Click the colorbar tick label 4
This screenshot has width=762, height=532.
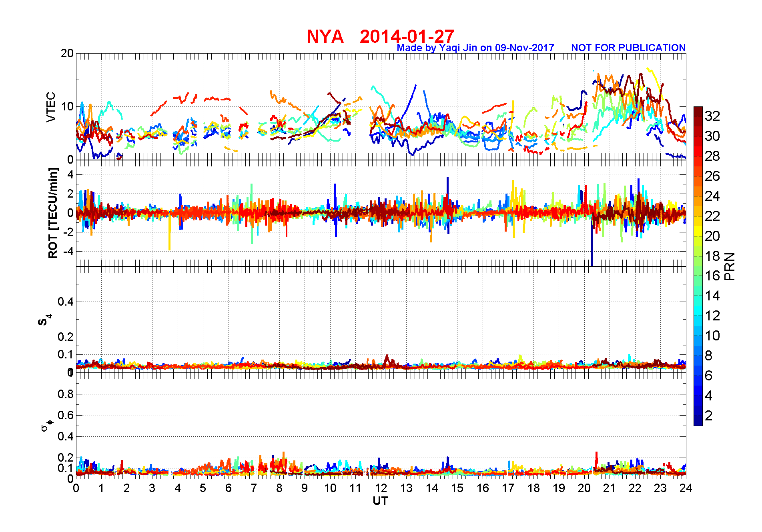click(709, 396)
